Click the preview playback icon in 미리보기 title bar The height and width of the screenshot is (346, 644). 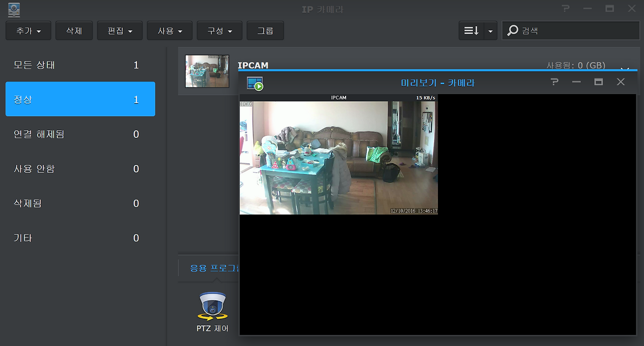click(254, 82)
